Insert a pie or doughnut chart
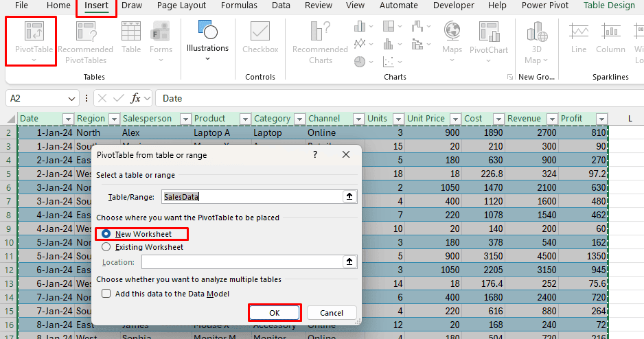Image resolution: width=644 pixels, height=339 pixels. 363,62
